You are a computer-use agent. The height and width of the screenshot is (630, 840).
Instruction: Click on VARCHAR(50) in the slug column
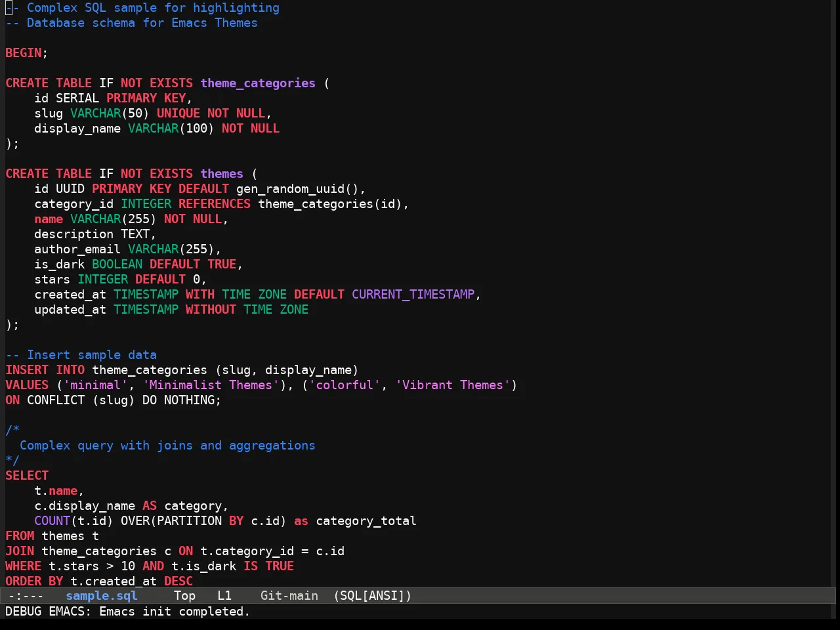tap(110, 114)
